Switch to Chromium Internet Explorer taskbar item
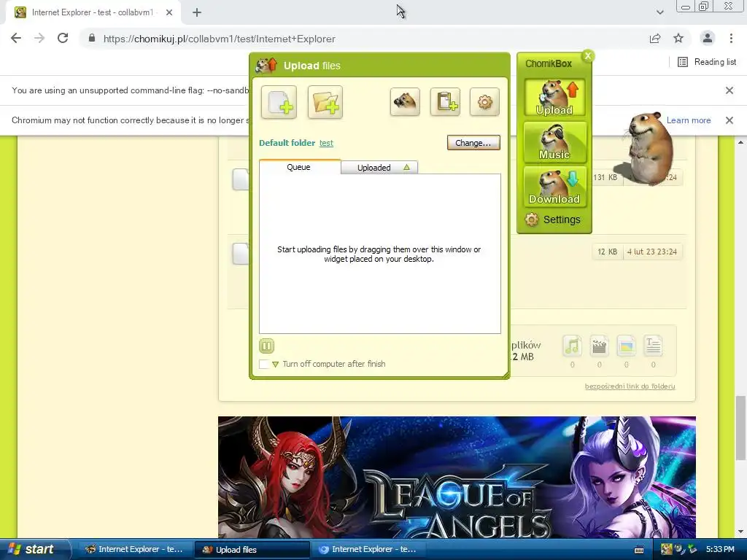The height and width of the screenshot is (560, 747). point(368,550)
